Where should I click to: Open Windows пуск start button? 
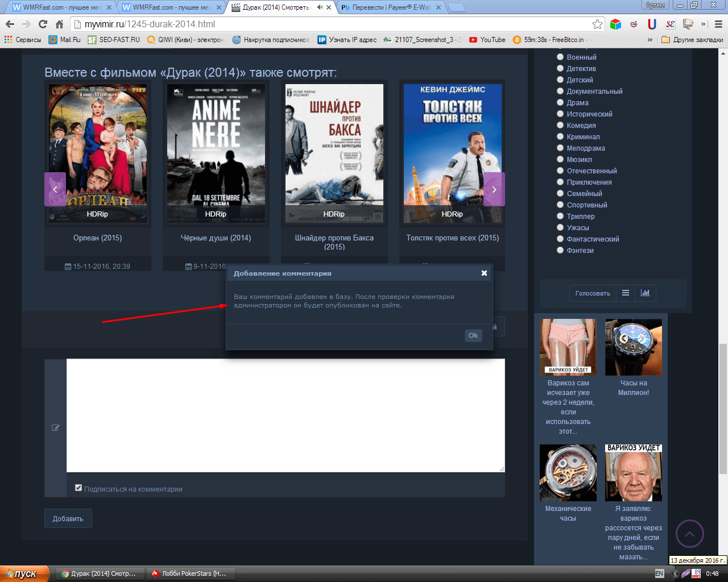25,573
